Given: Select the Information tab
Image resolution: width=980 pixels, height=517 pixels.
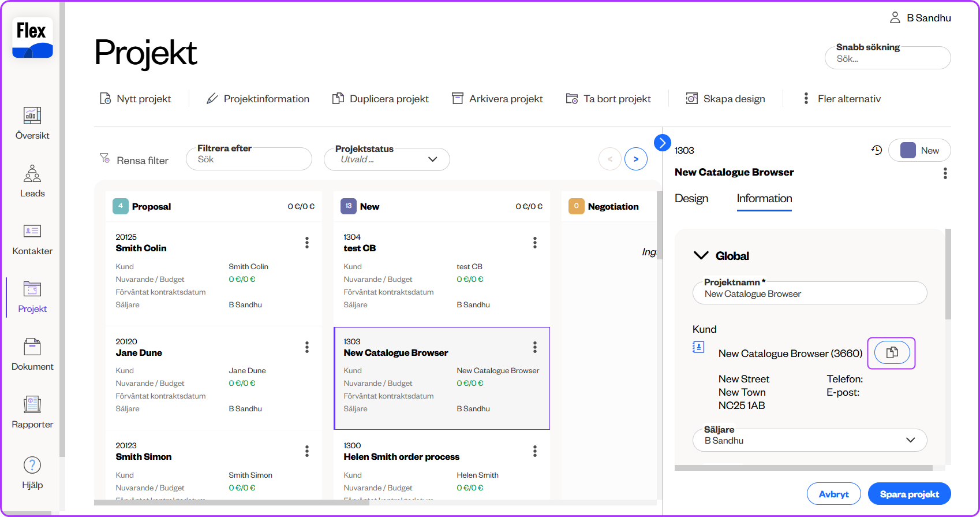Looking at the screenshot, I should 764,198.
